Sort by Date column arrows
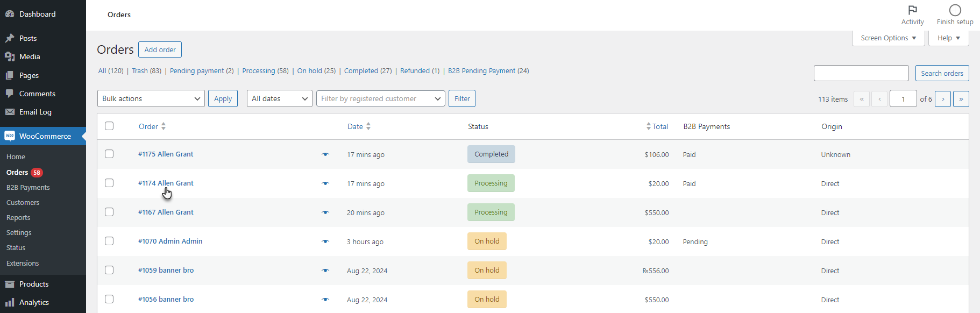Image resolution: width=980 pixels, height=313 pixels. (x=368, y=126)
